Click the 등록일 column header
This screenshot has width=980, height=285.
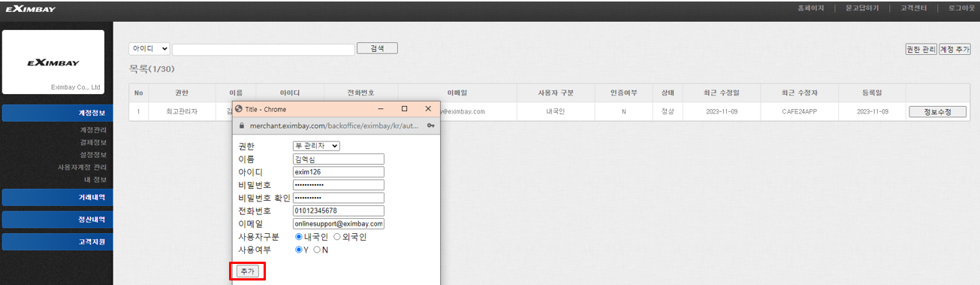point(871,93)
